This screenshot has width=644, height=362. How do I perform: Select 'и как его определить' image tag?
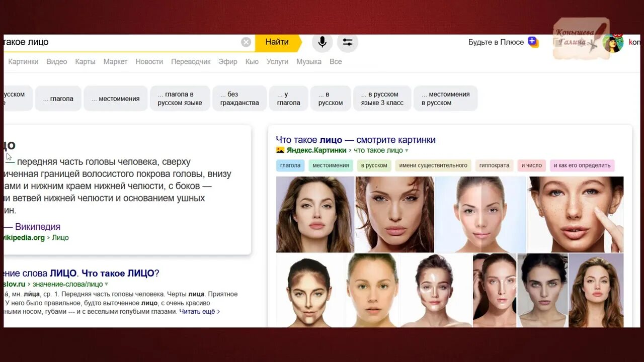(x=582, y=165)
